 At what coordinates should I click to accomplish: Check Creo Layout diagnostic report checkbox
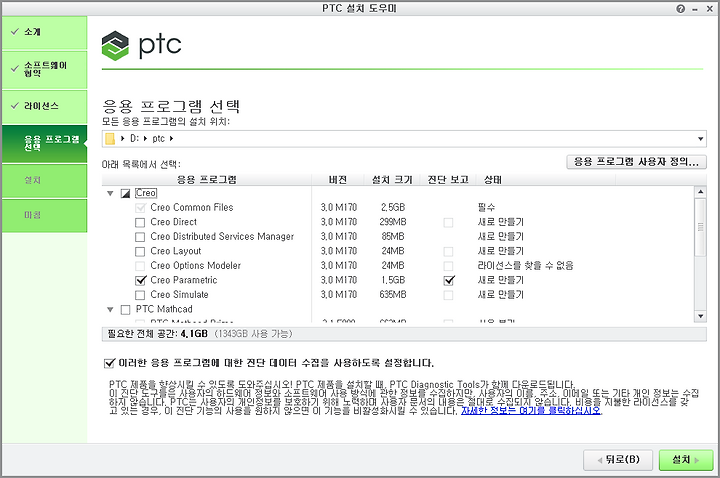(448, 252)
